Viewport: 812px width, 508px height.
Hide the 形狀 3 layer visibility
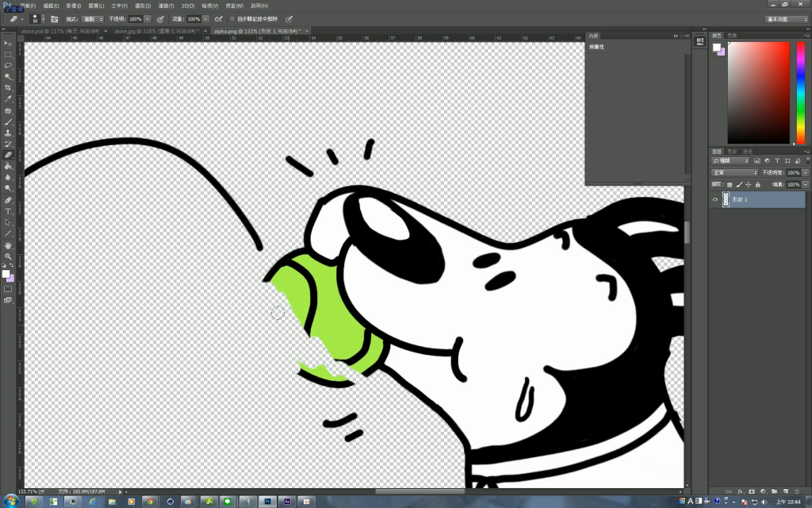[715, 200]
